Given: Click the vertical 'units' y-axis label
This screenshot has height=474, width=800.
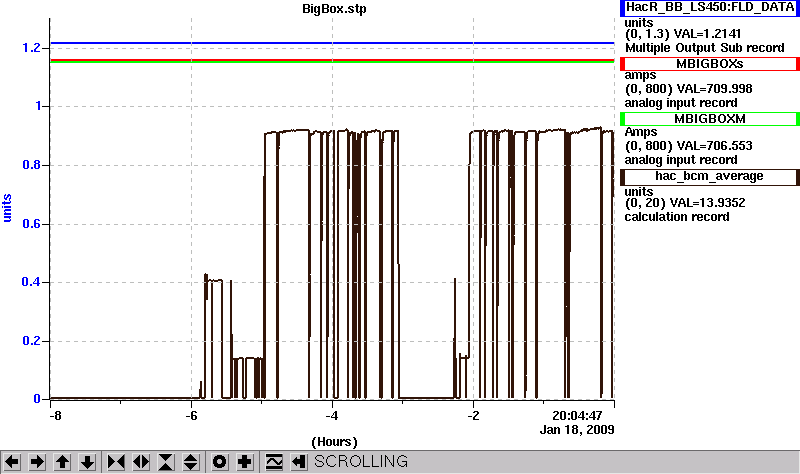Looking at the screenshot, I should click(7, 208).
